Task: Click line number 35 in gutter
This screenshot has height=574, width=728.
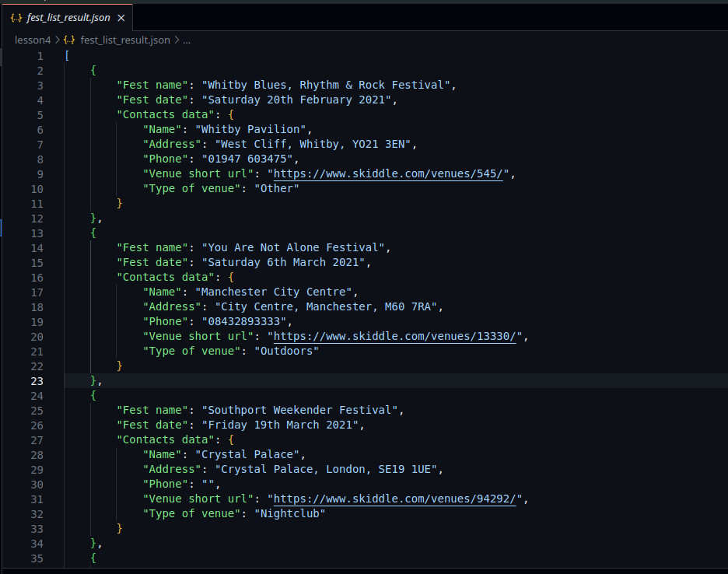Action: tap(37, 558)
